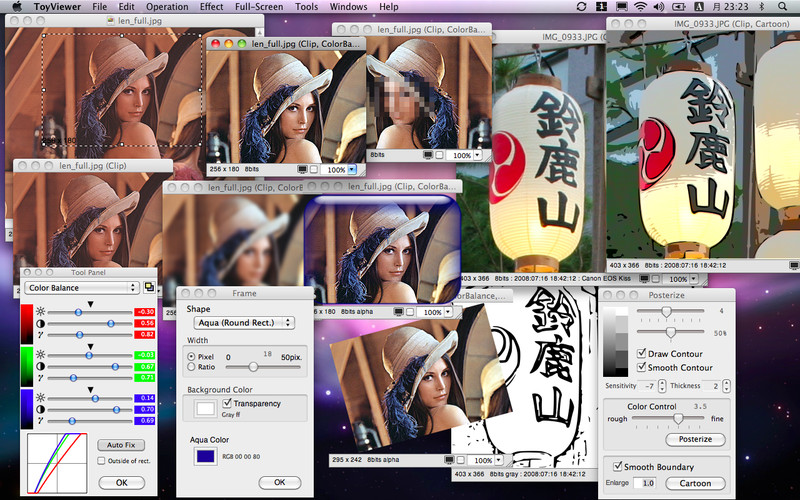Uncheck Draw Contour in Posterize
This screenshot has width=800, height=500.
pyautogui.click(x=641, y=353)
